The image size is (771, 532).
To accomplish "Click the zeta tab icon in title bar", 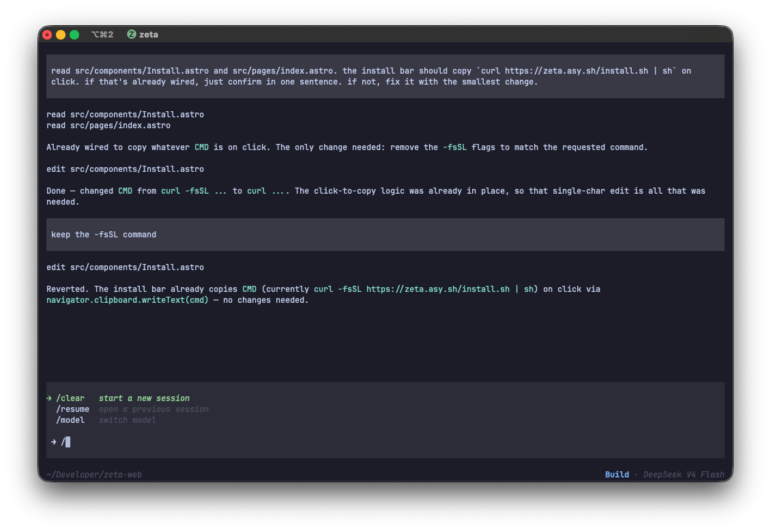I will (131, 34).
